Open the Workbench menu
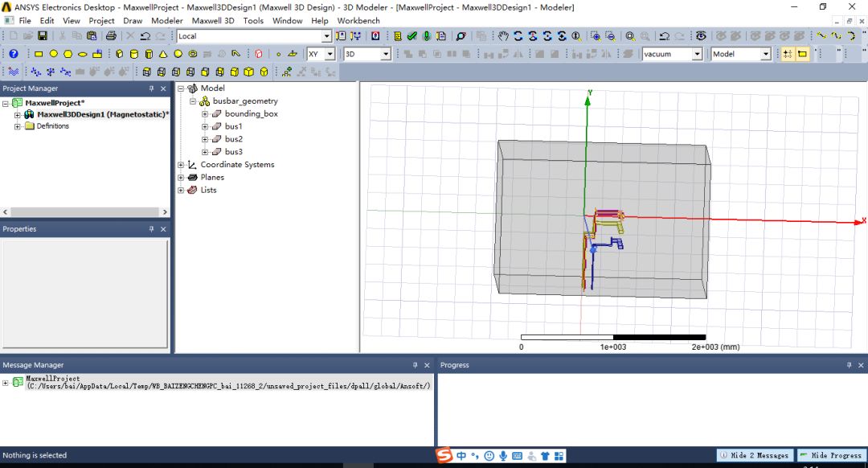Viewport: 868px width, 468px height. [358, 20]
